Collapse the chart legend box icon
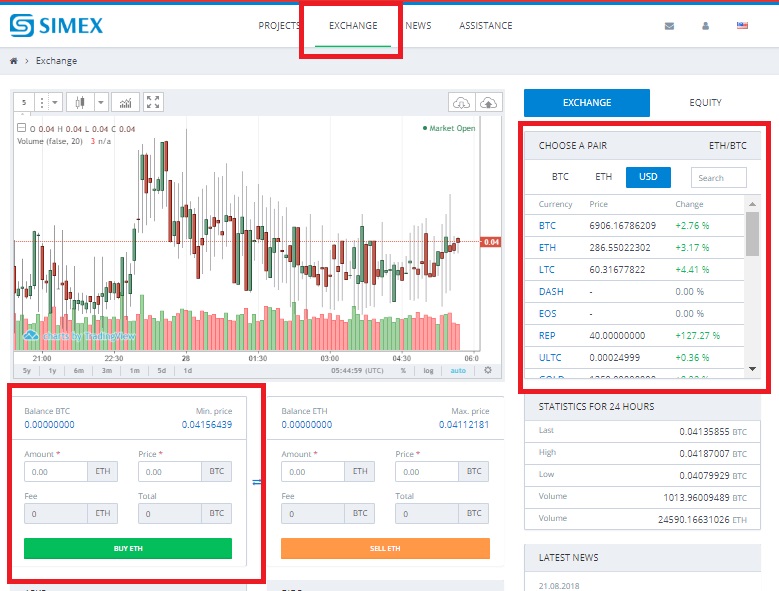Image resolution: width=779 pixels, height=591 pixels. [21, 128]
